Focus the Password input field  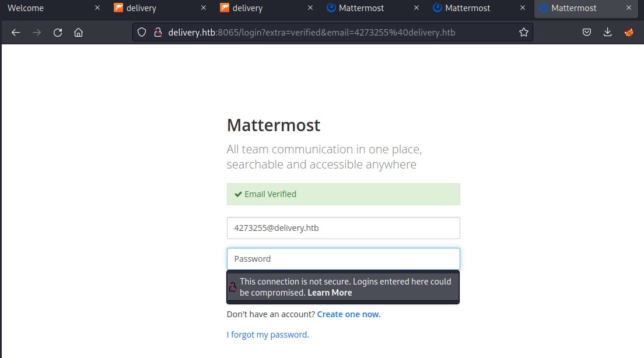pos(343,259)
